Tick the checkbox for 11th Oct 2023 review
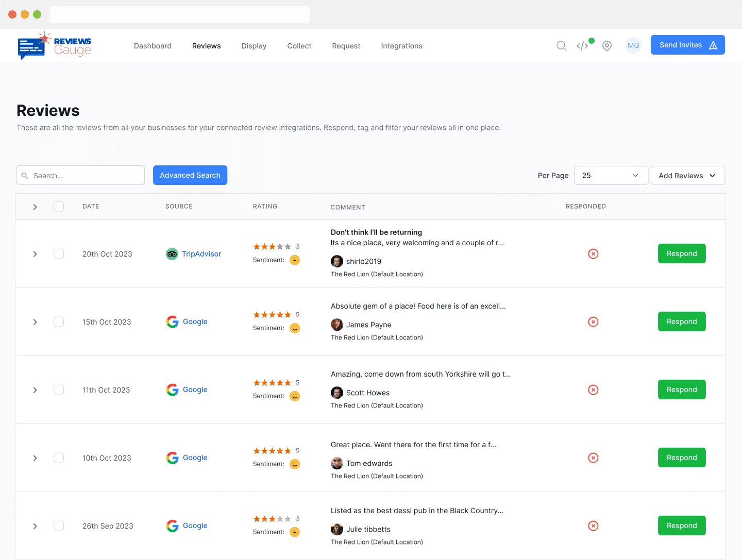The height and width of the screenshot is (560, 742). click(x=59, y=390)
